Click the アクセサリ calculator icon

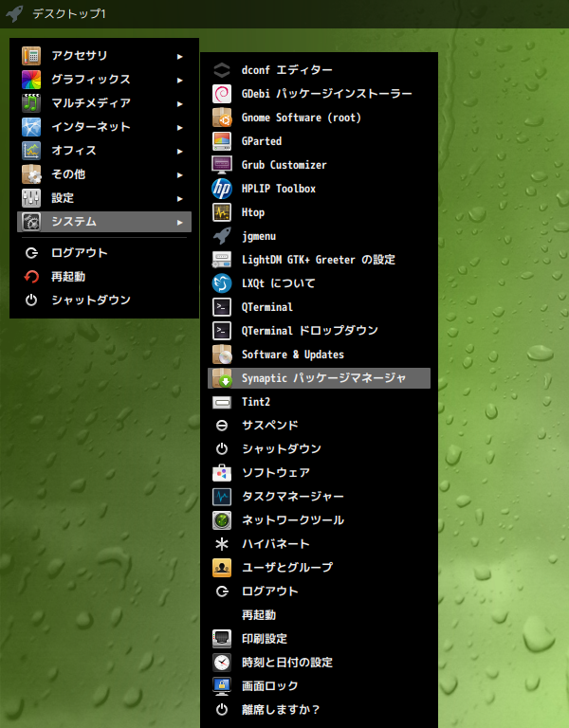click(x=31, y=56)
